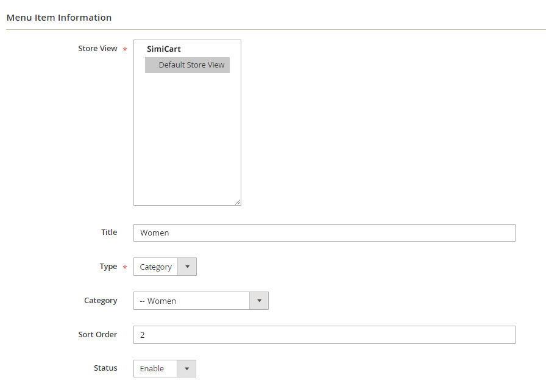This screenshot has height=392, width=546.
Task: Open the Type dropdown
Action: coord(165,267)
